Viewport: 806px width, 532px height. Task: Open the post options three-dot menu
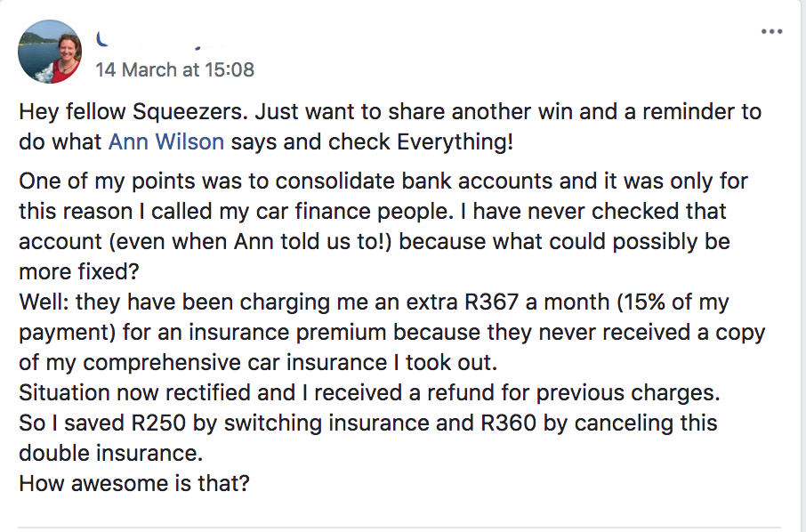(x=771, y=31)
